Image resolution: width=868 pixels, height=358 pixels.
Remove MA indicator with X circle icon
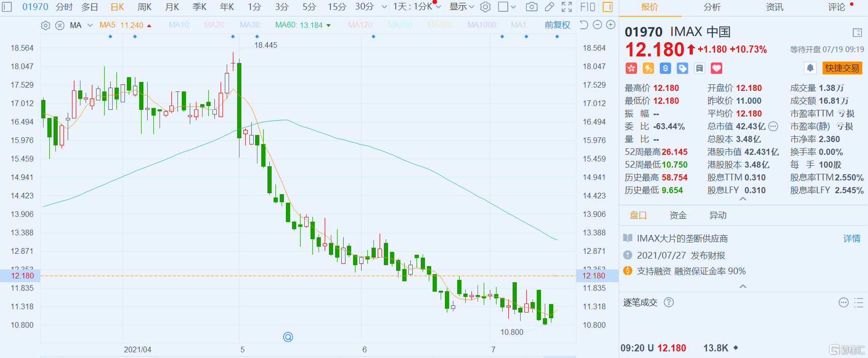click(x=60, y=26)
